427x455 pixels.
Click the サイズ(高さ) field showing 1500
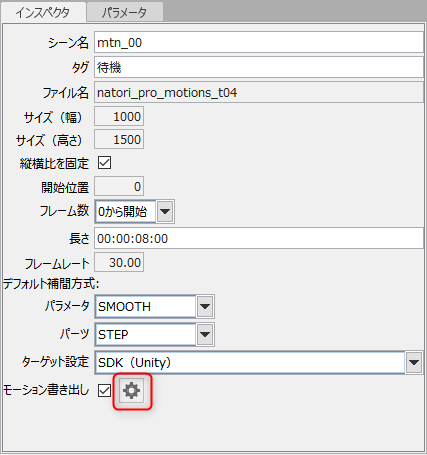(x=119, y=139)
